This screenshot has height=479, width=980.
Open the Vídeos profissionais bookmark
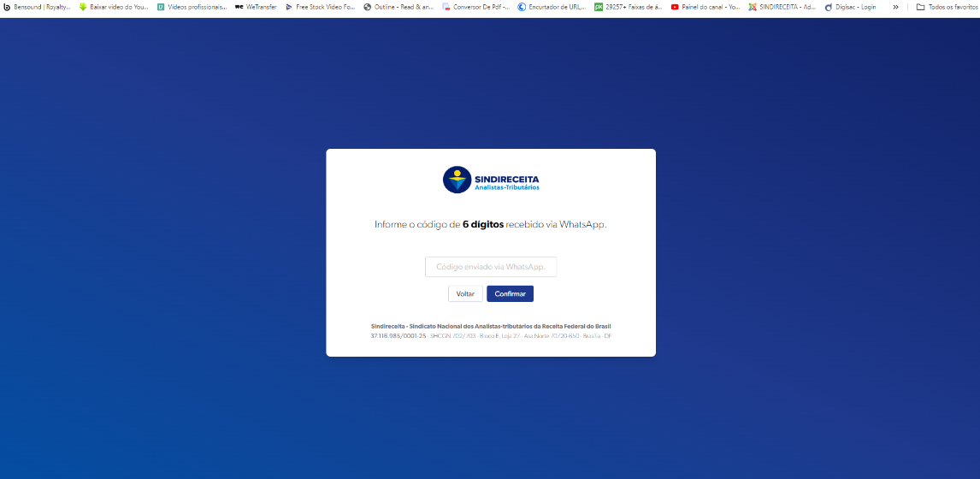point(192,7)
